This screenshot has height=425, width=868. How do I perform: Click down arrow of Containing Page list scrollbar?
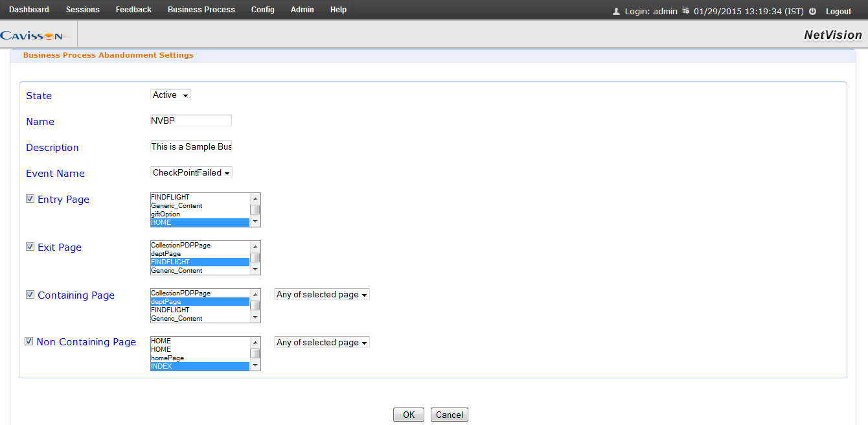pyautogui.click(x=255, y=318)
